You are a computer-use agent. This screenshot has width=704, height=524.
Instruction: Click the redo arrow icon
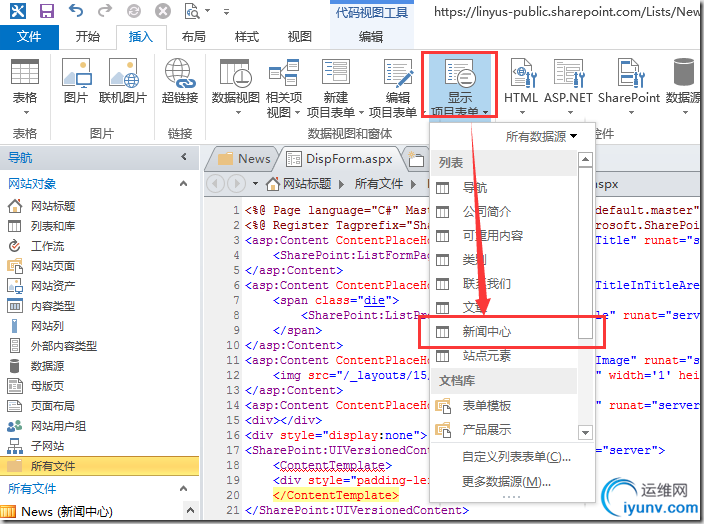click(x=105, y=10)
